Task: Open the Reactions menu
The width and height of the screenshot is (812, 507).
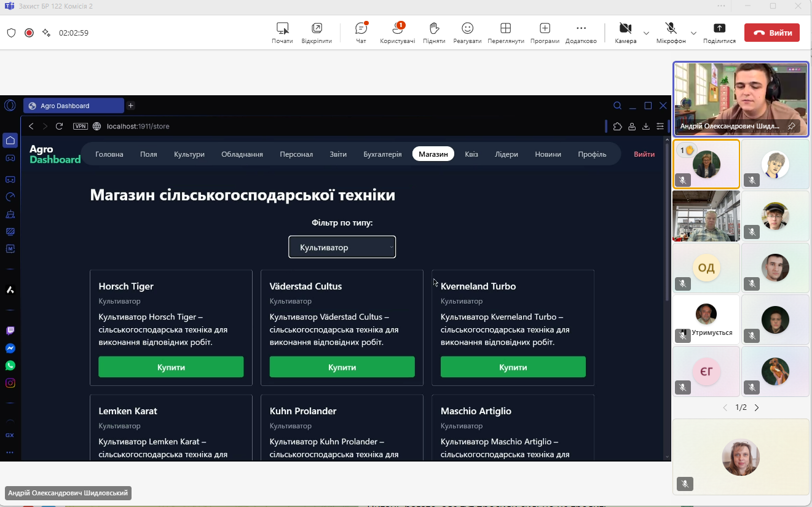Action: tap(467, 33)
